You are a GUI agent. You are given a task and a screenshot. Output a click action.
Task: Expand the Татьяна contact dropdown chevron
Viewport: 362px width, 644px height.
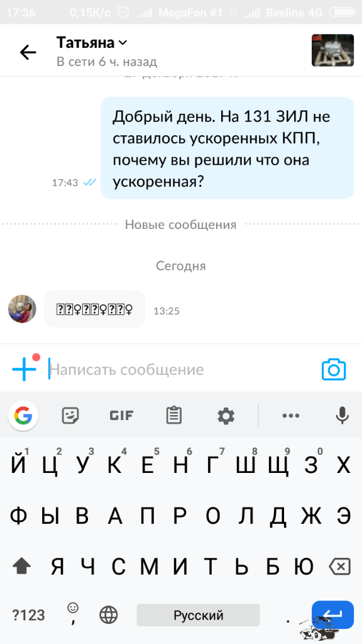[123, 43]
